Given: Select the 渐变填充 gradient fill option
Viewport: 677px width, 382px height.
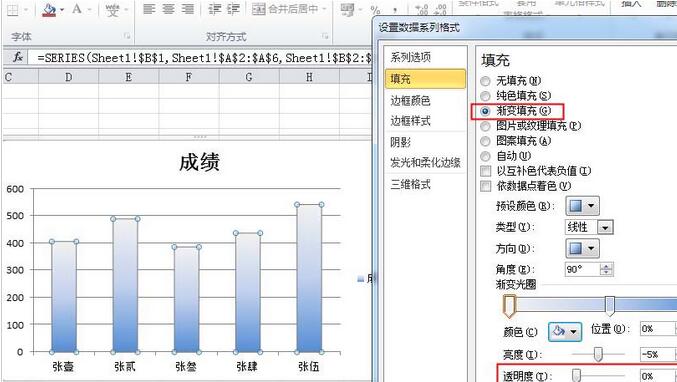Looking at the screenshot, I should (486, 111).
